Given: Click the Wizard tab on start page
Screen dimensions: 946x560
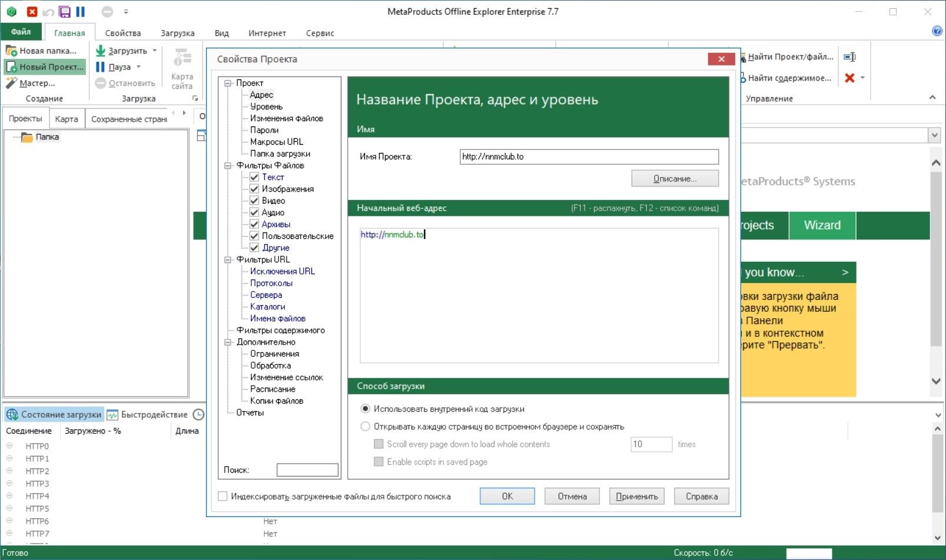Looking at the screenshot, I should [822, 225].
